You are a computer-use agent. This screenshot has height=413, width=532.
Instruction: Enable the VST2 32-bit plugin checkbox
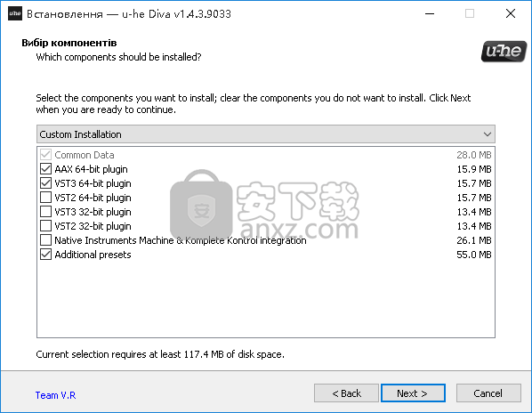45,226
